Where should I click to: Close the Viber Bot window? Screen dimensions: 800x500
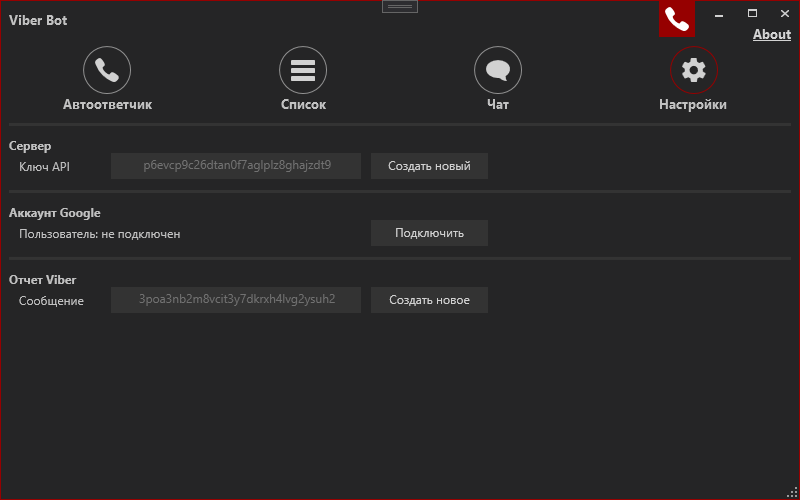(785, 14)
